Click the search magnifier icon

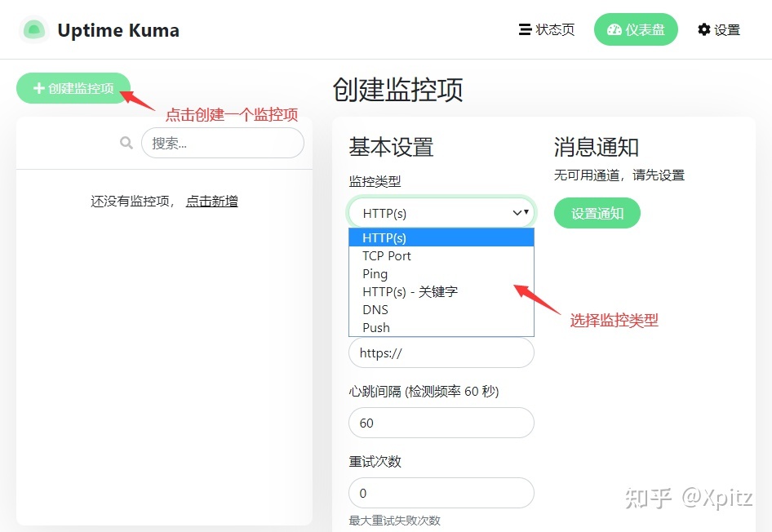click(126, 143)
